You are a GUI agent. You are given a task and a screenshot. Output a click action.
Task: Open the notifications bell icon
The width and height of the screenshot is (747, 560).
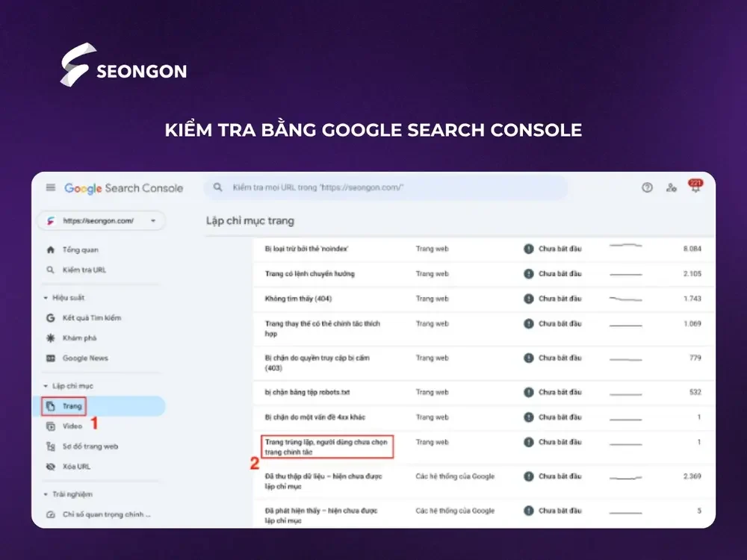point(695,186)
